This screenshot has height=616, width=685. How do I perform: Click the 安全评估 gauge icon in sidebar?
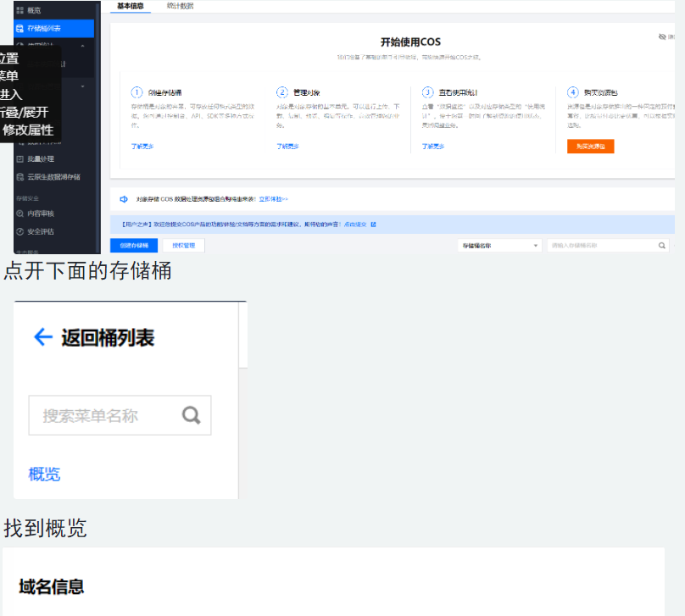tap(19, 231)
